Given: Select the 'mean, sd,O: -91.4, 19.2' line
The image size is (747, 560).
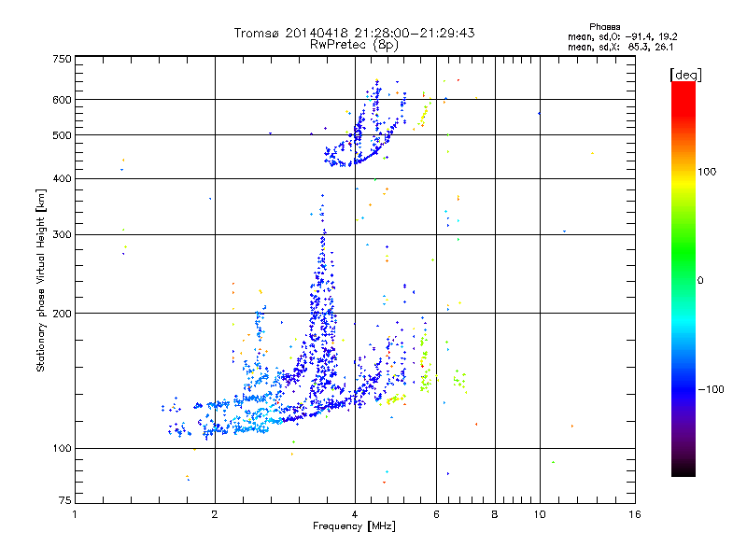Looking at the screenshot, I should [x=622, y=36].
